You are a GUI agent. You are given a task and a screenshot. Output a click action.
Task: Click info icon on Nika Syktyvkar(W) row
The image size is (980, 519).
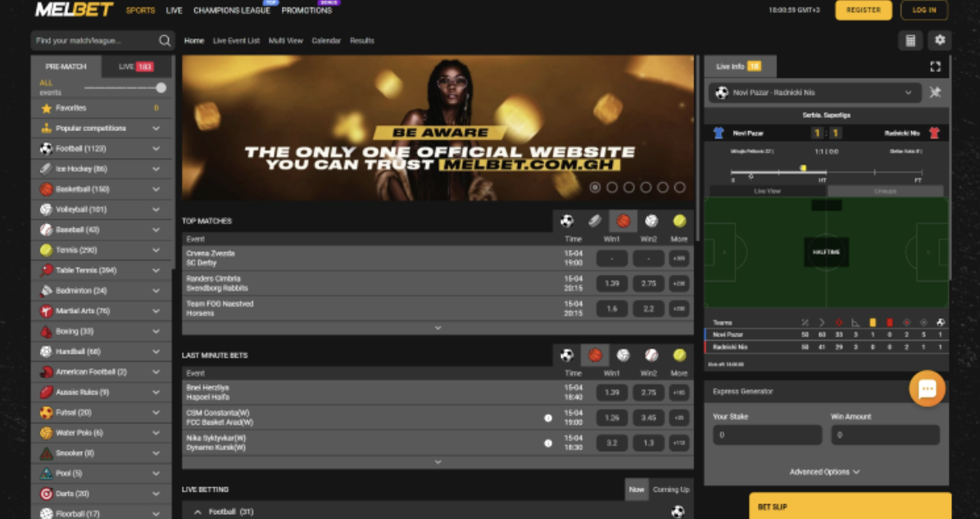(x=548, y=443)
